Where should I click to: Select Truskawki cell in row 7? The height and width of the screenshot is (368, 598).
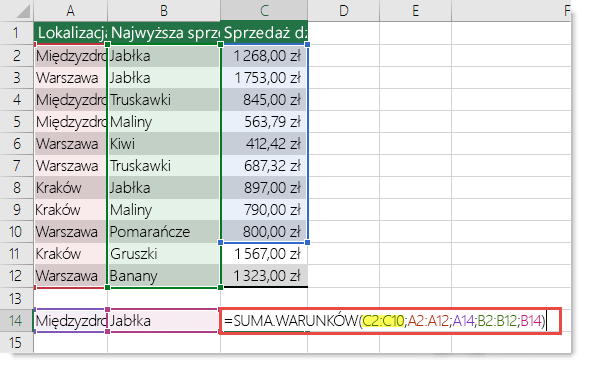164,166
